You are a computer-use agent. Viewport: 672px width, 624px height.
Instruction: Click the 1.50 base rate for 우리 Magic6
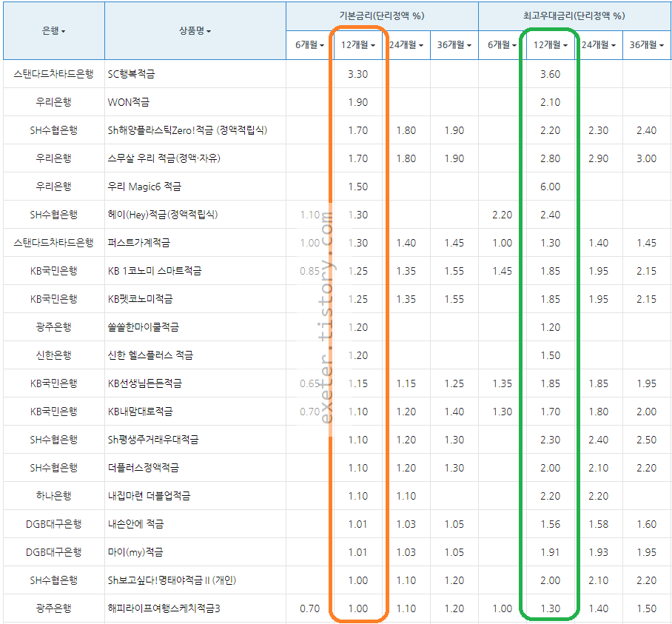pyautogui.click(x=358, y=187)
